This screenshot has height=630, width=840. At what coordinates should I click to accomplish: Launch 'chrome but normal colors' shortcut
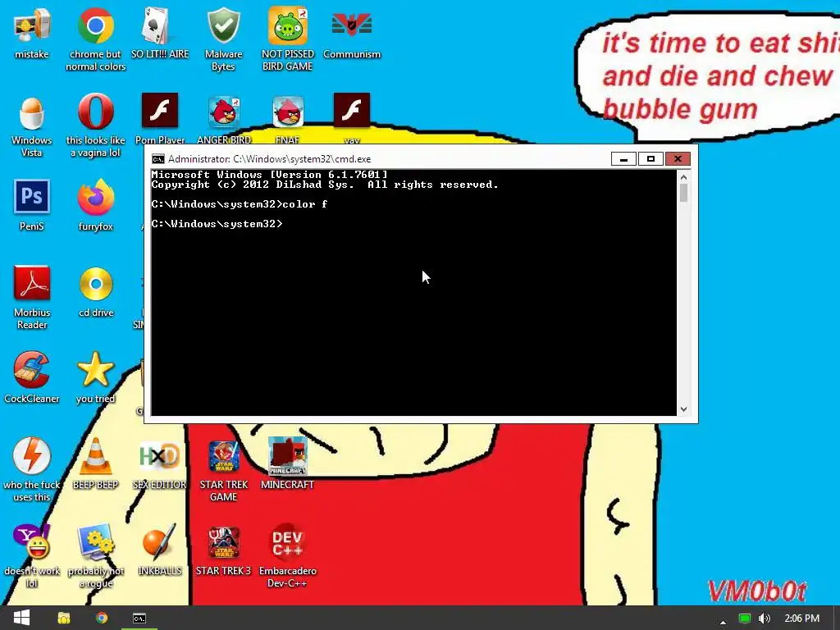[95, 25]
